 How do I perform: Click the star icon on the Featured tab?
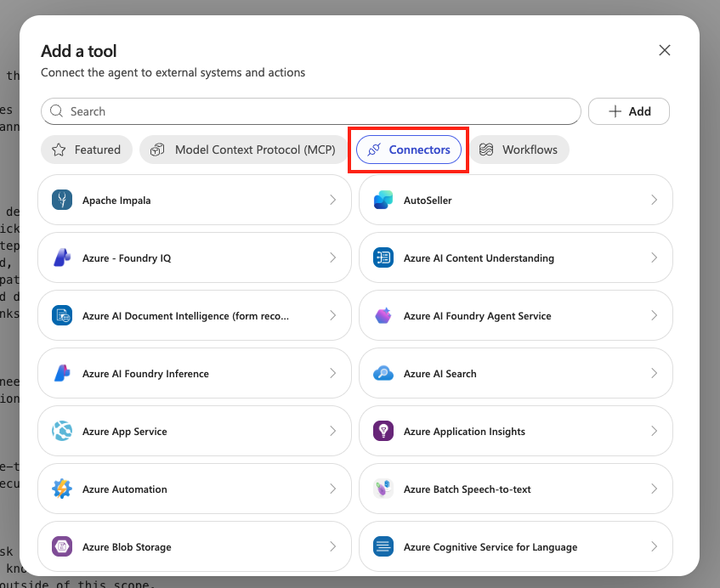pos(59,150)
